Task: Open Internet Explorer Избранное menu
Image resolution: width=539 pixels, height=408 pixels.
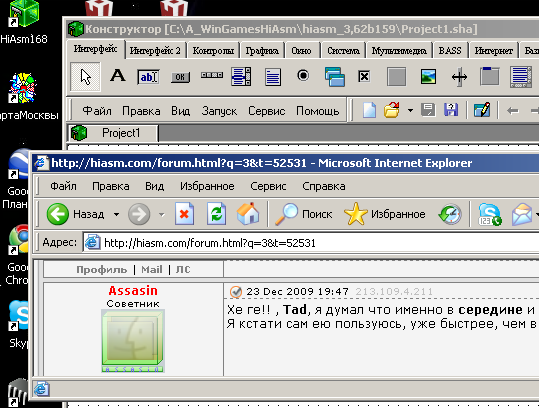Action: 207,186
